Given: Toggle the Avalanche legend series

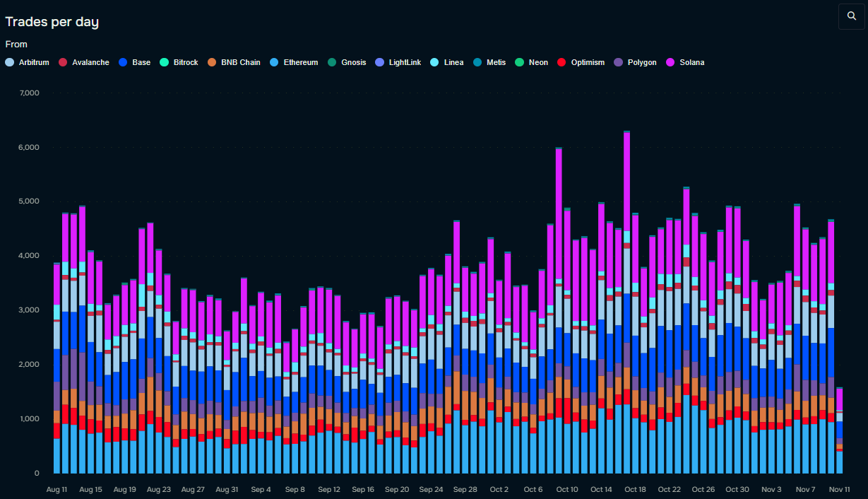Looking at the screenshot, I should pyautogui.click(x=84, y=62).
